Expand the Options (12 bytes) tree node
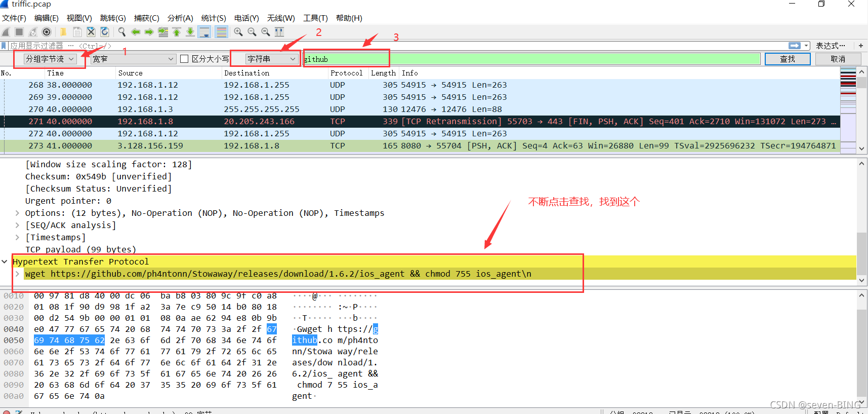 (x=17, y=213)
